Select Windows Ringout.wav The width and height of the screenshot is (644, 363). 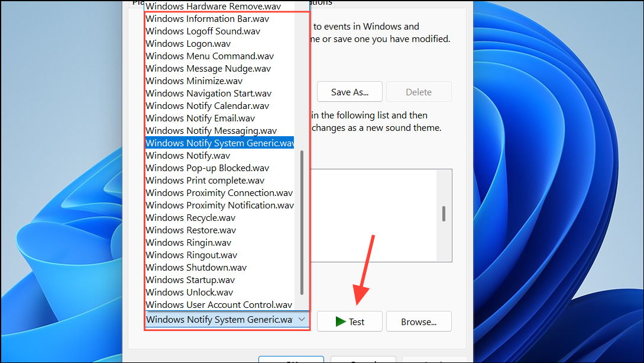220,255
